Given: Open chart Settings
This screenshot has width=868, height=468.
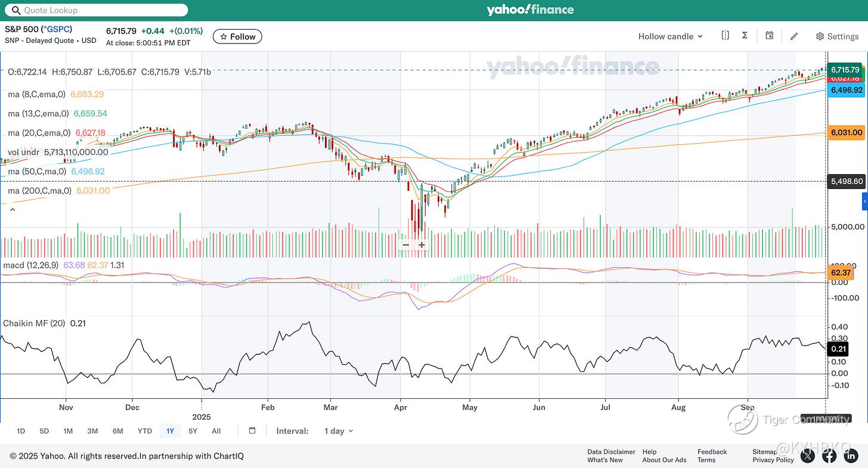Looking at the screenshot, I should [x=837, y=36].
